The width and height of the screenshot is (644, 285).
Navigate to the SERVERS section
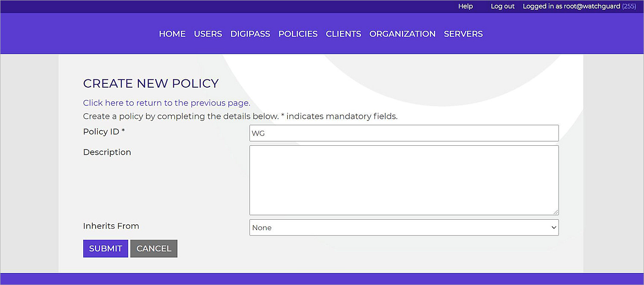click(x=463, y=34)
